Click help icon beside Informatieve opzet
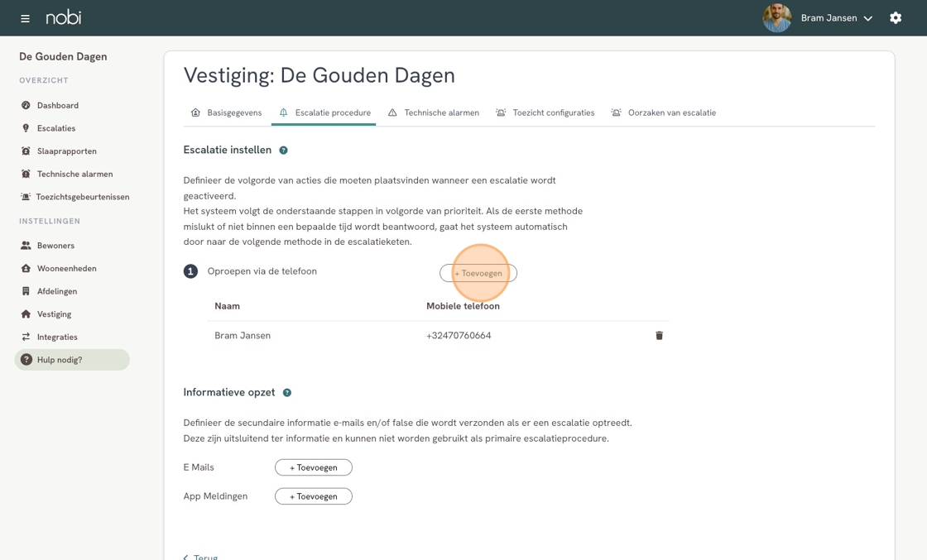 (x=287, y=393)
